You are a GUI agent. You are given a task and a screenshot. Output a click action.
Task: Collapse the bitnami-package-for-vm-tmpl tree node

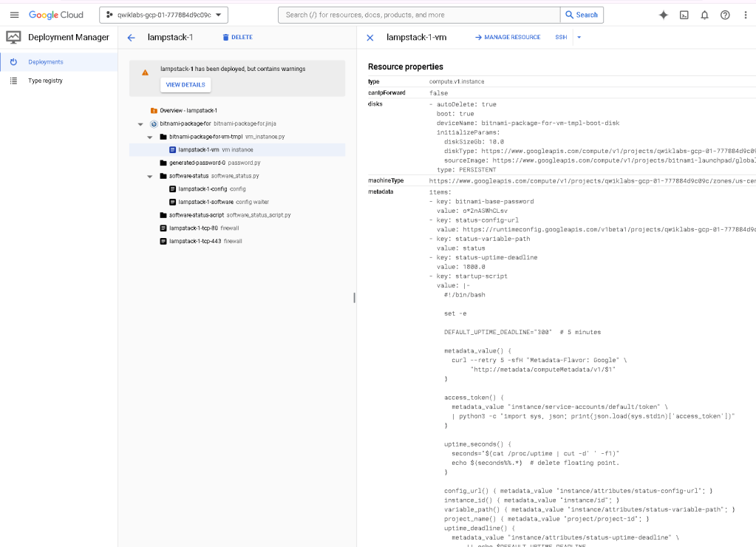click(150, 137)
